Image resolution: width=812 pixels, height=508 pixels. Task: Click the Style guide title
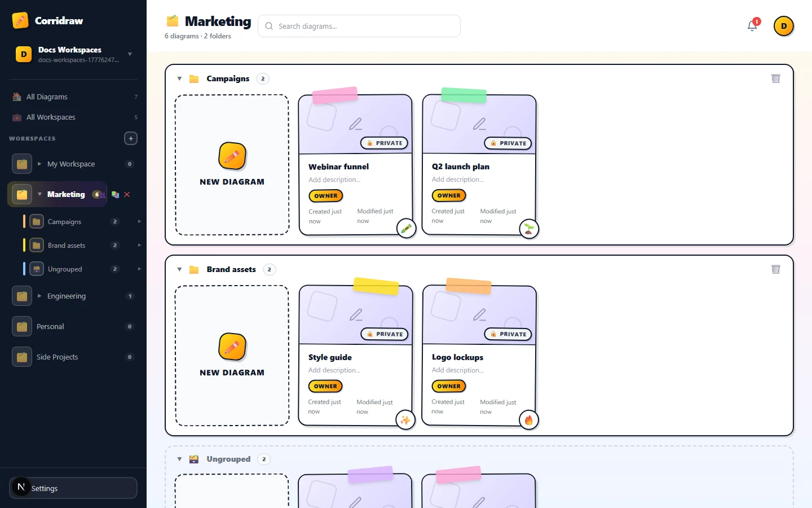(330, 357)
